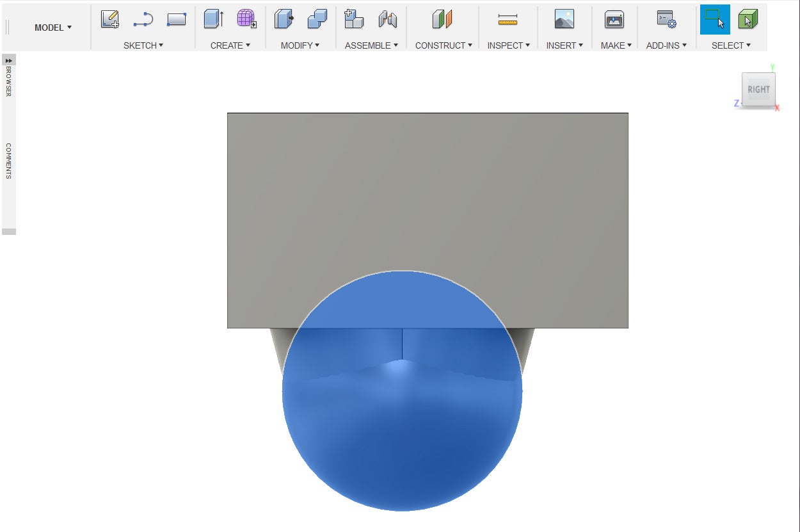
Task: Click the New Component icon
Action: 354,20
